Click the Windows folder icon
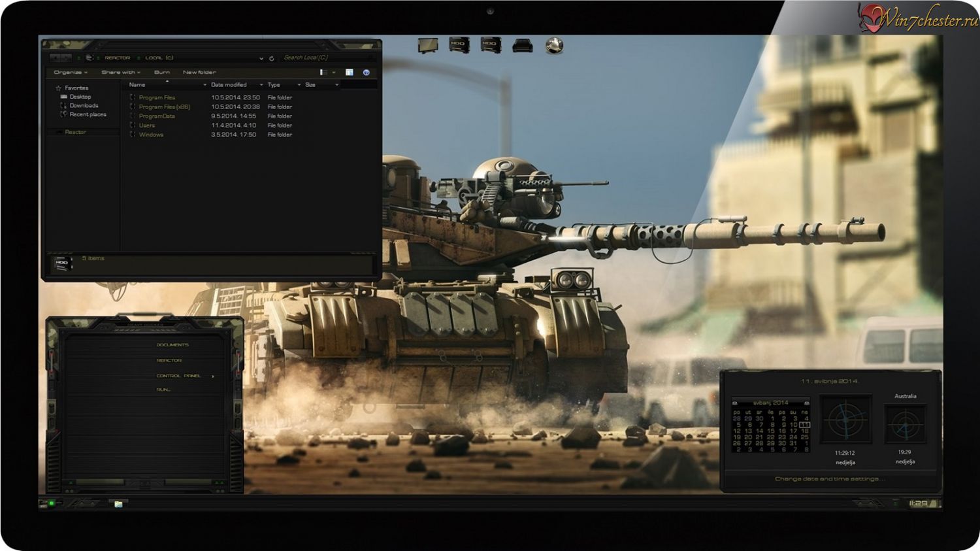Viewport: 980px width, 551px height. [x=133, y=135]
